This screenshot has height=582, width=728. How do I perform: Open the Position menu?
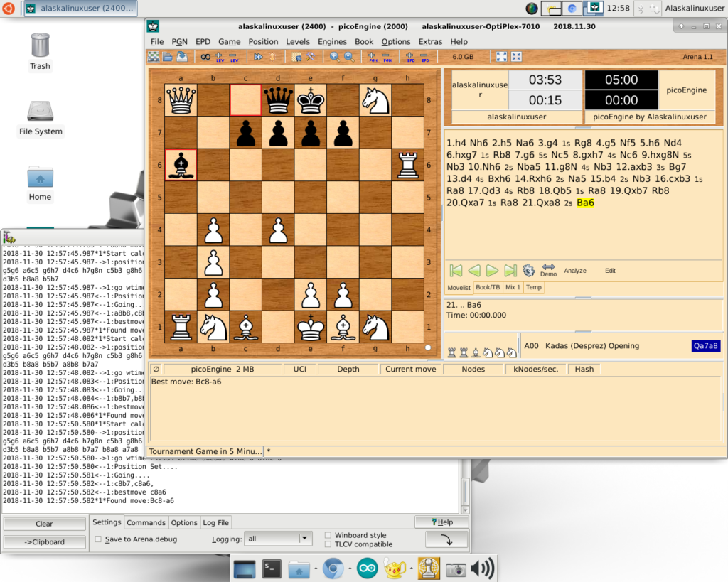(263, 42)
